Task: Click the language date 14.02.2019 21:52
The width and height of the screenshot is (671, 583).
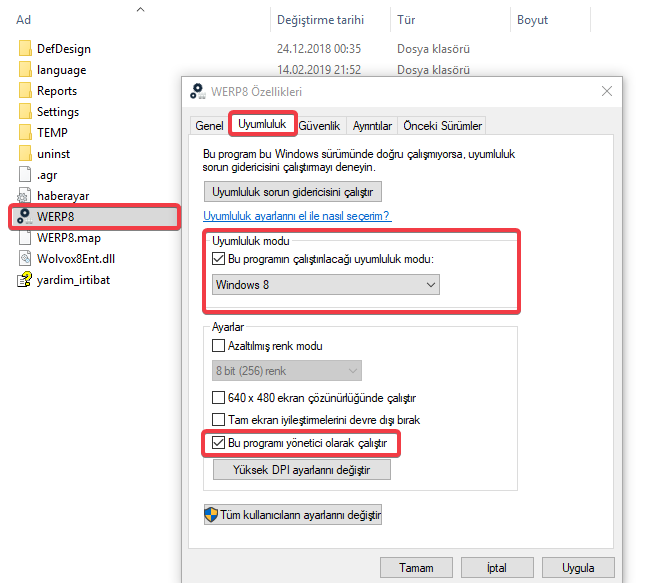Action: click(319, 70)
